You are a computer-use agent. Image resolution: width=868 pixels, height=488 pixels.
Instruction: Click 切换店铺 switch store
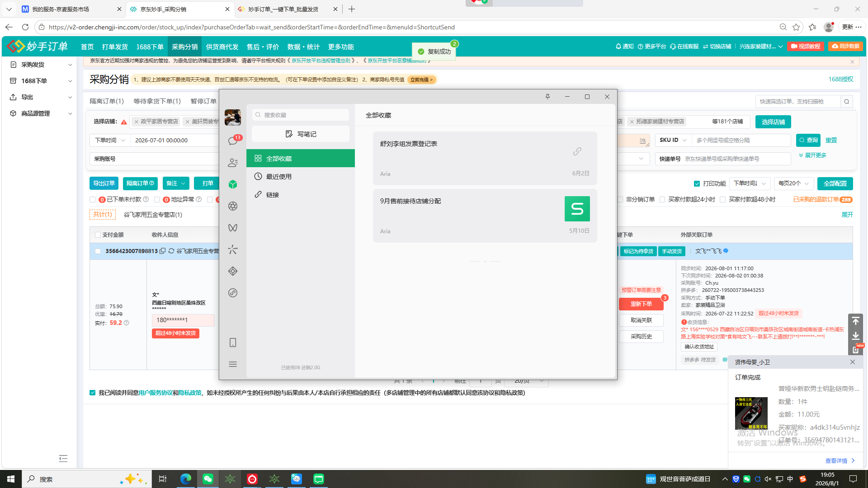point(717,47)
